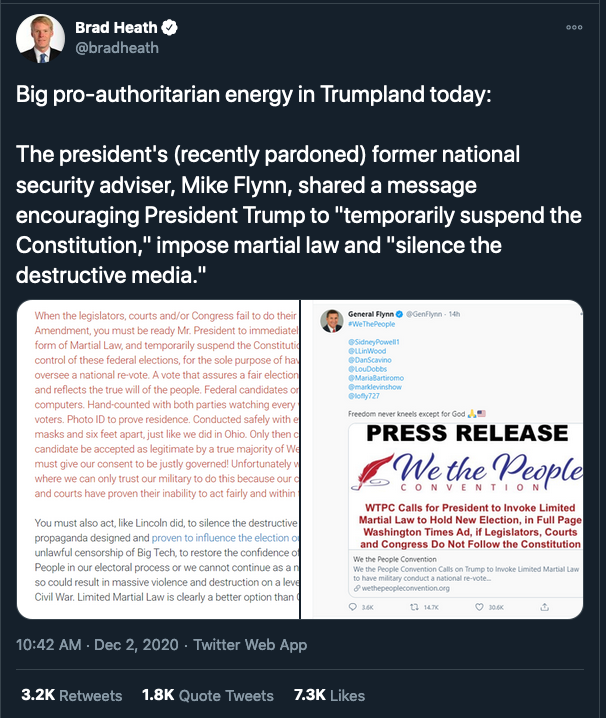View the 1.8K Quote Tweets

coord(207,695)
